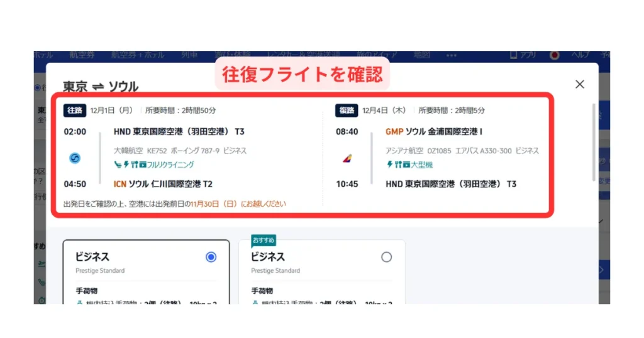
Task: Click the phone アプリ icon in header
Action: click(x=513, y=55)
